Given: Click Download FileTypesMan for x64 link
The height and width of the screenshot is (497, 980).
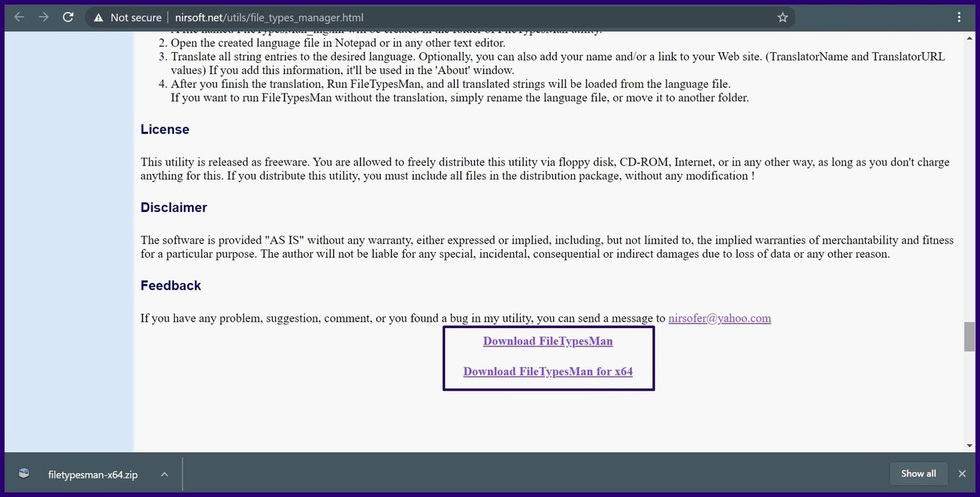Looking at the screenshot, I should click(548, 372).
